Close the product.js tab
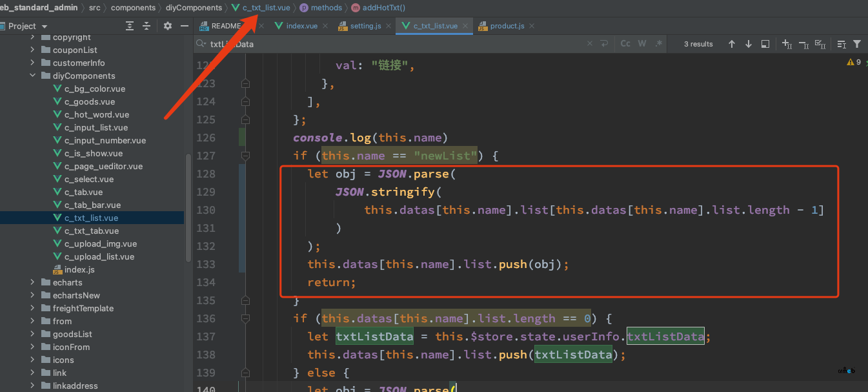The height and width of the screenshot is (392, 868). pyautogui.click(x=531, y=26)
